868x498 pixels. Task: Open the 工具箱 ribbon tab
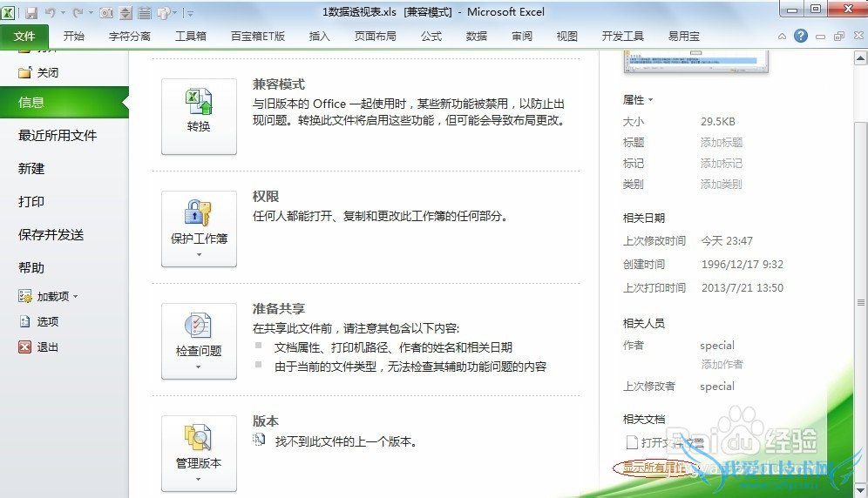[x=191, y=37]
